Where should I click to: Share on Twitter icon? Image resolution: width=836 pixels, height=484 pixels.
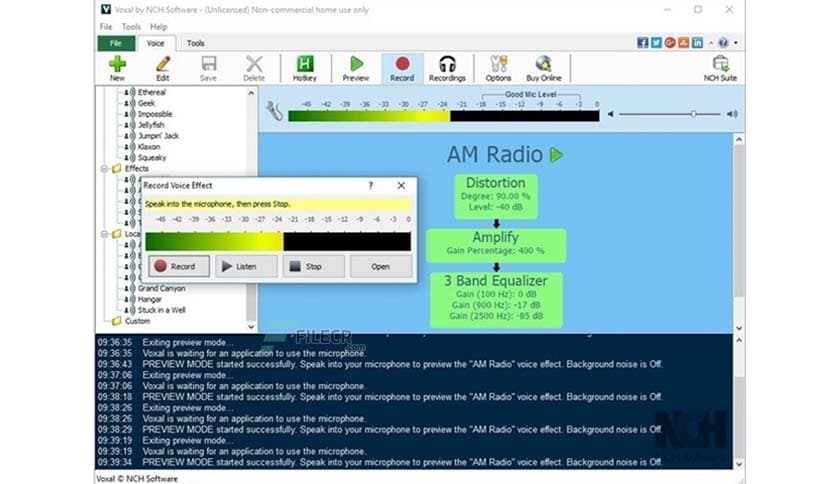[x=656, y=43]
